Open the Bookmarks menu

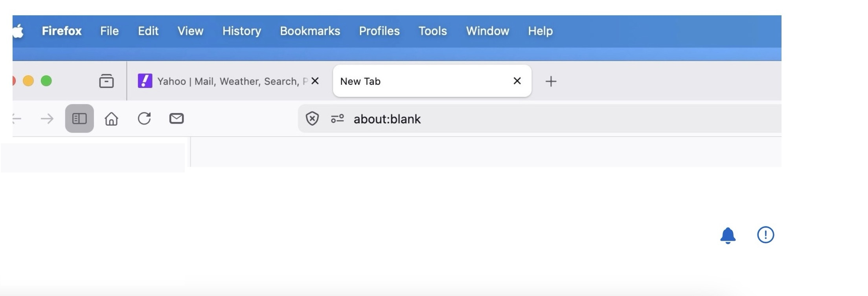coord(310,31)
